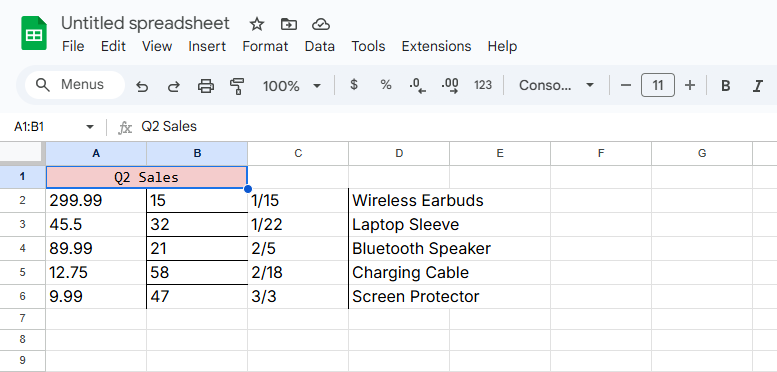Star the Untitled spreadsheet

point(257,24)
